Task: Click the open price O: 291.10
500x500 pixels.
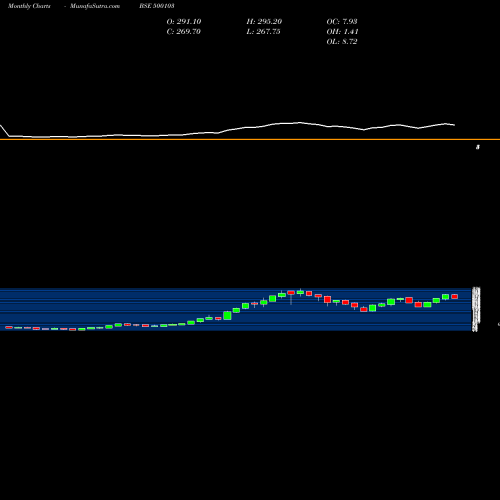Action: pyautogui.click(x=184, y=22)
